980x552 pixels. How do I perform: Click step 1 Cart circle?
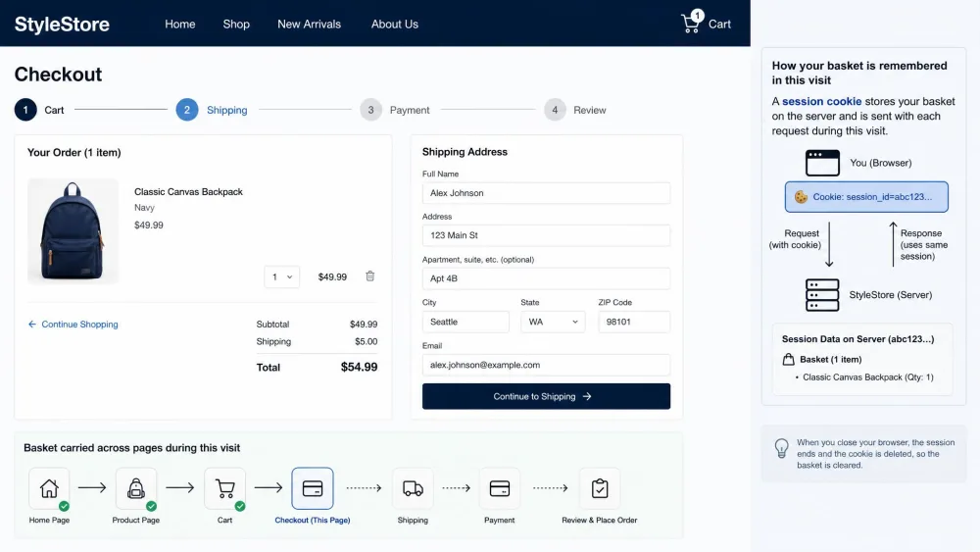[25, 110]
